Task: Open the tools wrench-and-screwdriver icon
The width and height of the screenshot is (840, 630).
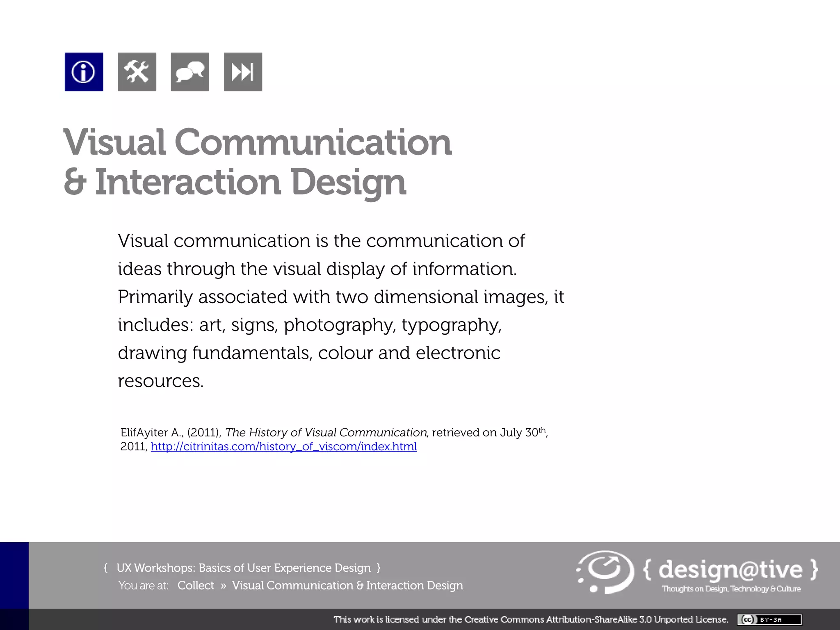Action: click(x=137, y=72)
